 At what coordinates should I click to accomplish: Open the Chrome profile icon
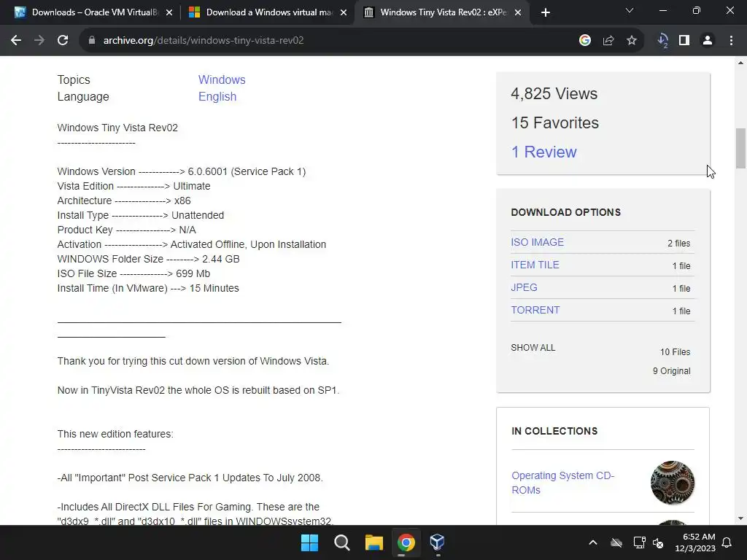708,41
